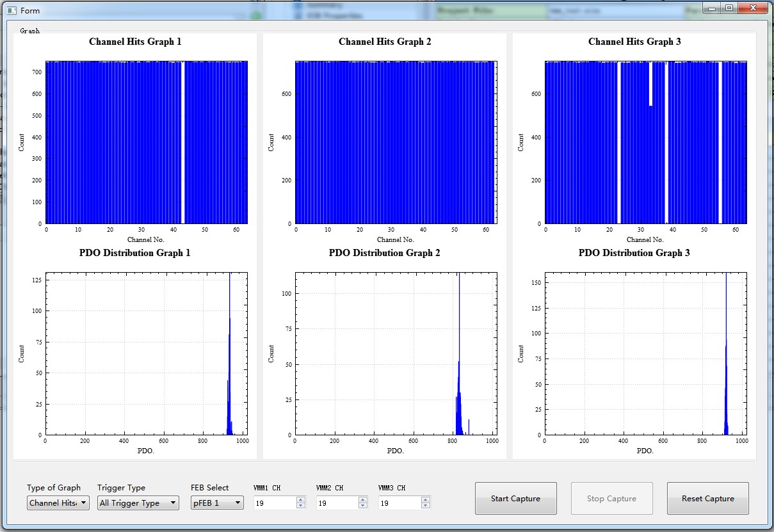Screen dimensions: 774x532
Task: Click the Graph group box label
Action: (x=29, y=30)
